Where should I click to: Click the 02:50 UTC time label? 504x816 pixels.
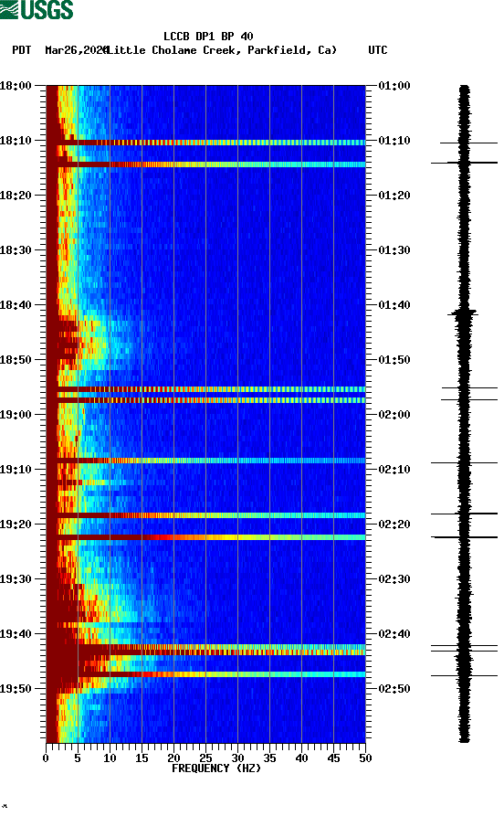394,688
